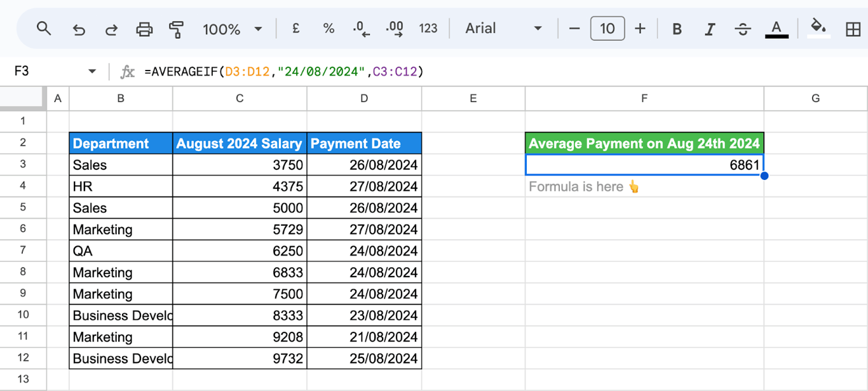Select row 13 header
This screenshot has height=391, width=868.
pos(23,380)
